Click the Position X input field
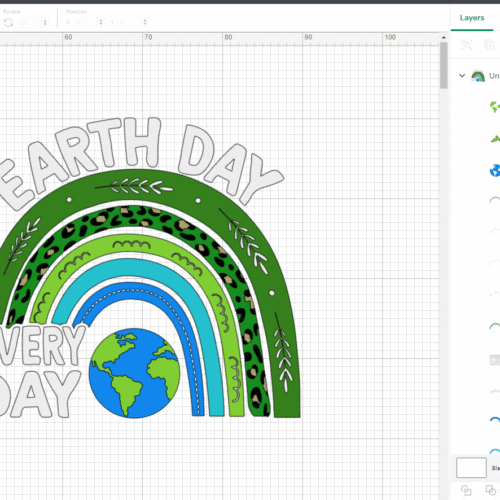Image resolution: width=500 pixels, height=500 pixels. point(85,22)
